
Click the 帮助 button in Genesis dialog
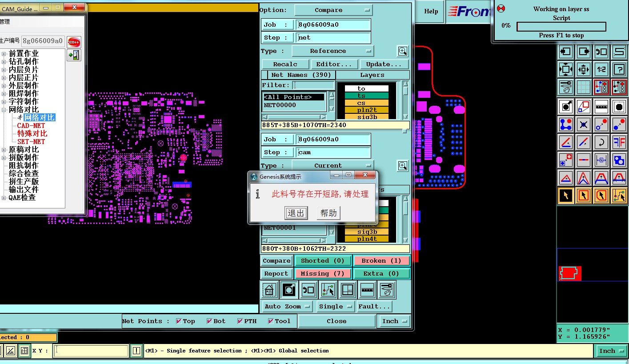pos(329,213)
